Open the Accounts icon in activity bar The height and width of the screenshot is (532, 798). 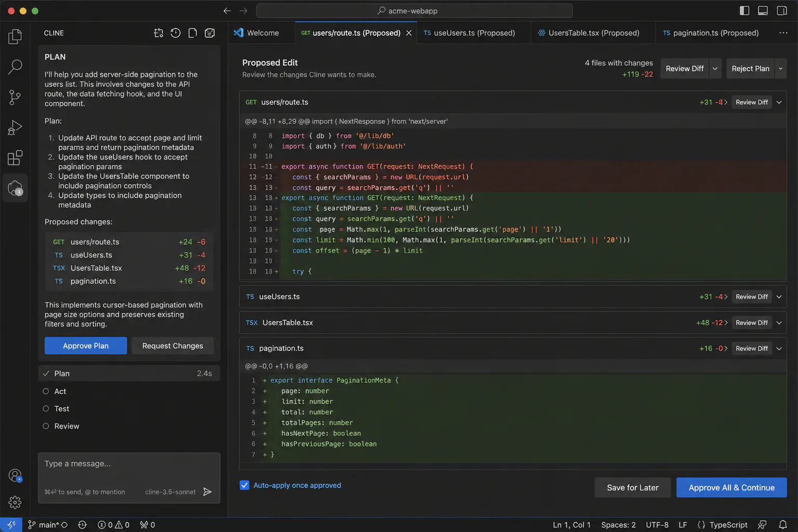click(15, 475)
